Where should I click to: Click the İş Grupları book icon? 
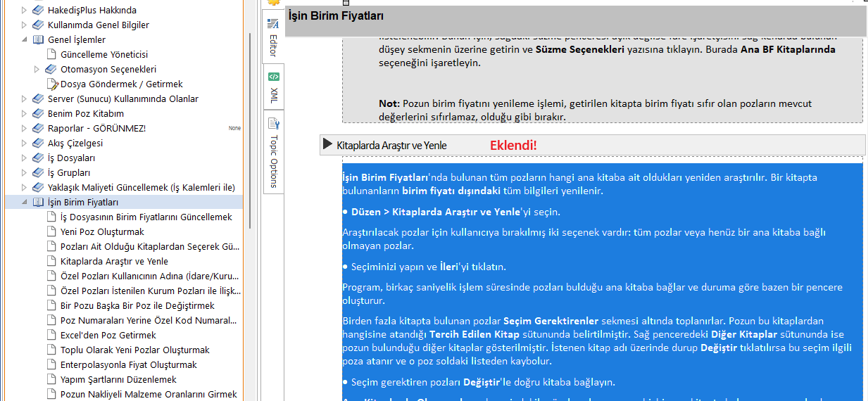pyautogui.click(x=38, y=173)
